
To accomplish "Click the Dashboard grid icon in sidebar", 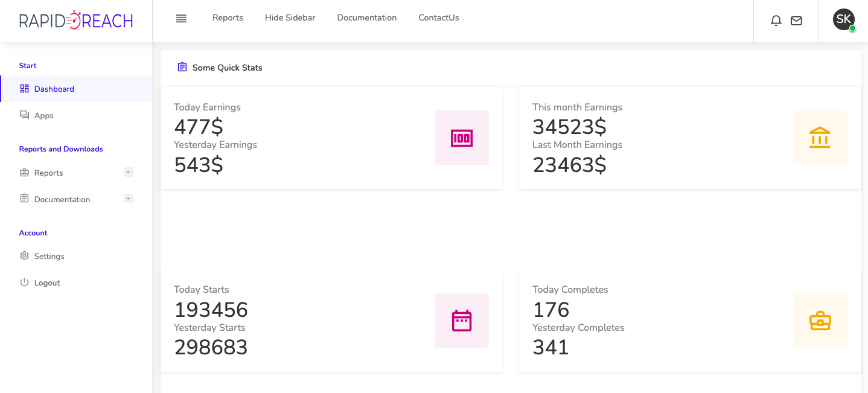I will (x=24, y=89).
